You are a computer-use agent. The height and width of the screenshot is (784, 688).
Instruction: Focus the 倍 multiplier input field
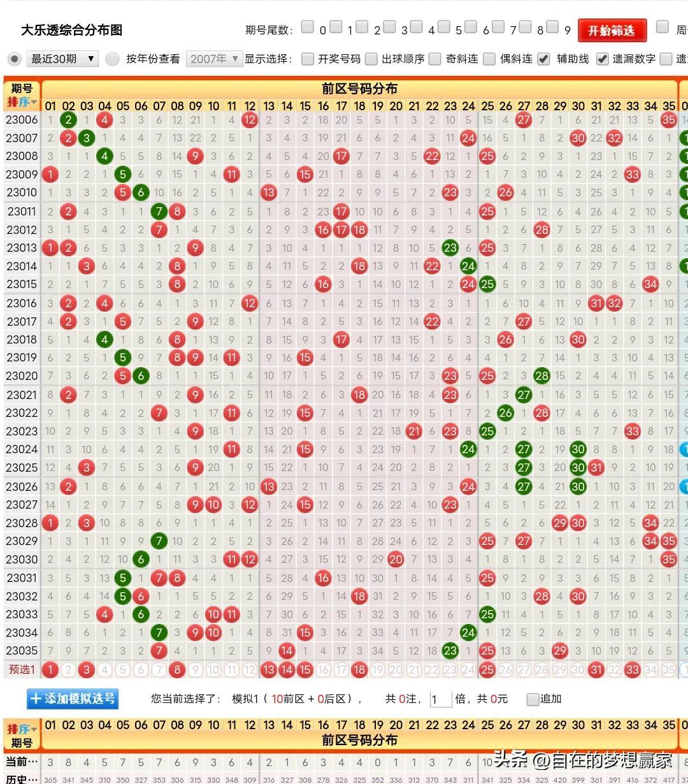click(x=440, y=699)
